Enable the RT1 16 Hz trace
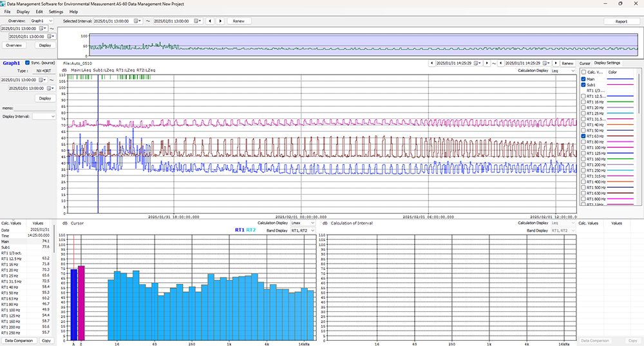This screenshot has width=644, height=346. [x=583, y=102]
